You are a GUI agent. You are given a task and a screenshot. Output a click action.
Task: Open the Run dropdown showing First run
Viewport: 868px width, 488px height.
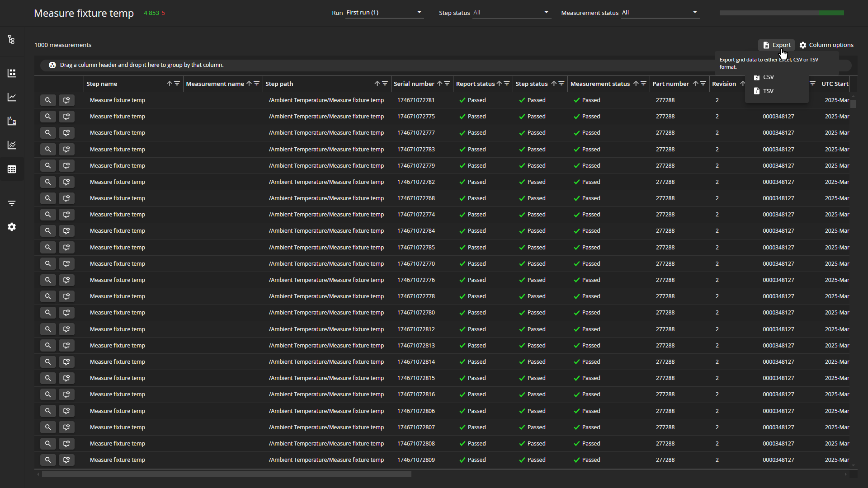384,13
